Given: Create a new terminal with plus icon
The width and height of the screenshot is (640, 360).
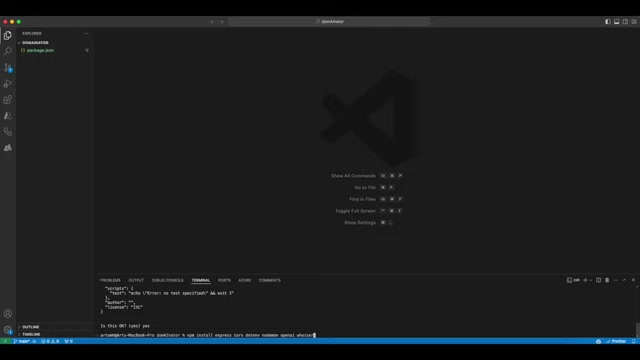Looking at the screenshot, I should pos(585,280).
